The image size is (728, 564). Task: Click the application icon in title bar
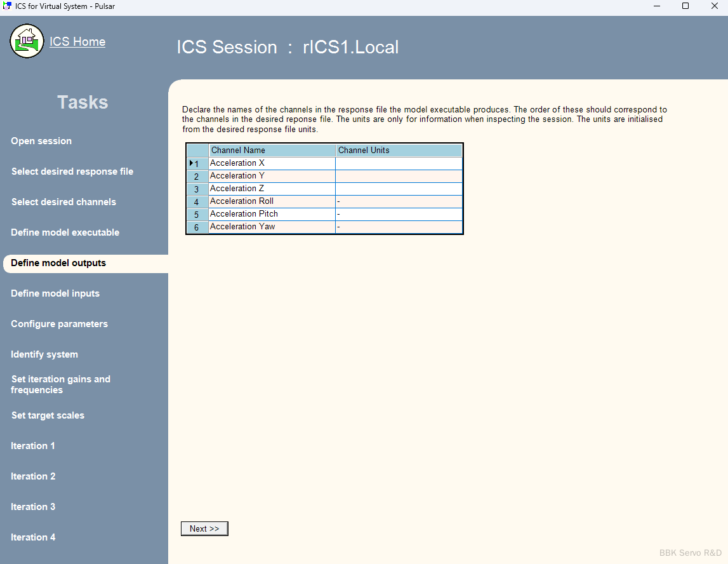(8, 6)
